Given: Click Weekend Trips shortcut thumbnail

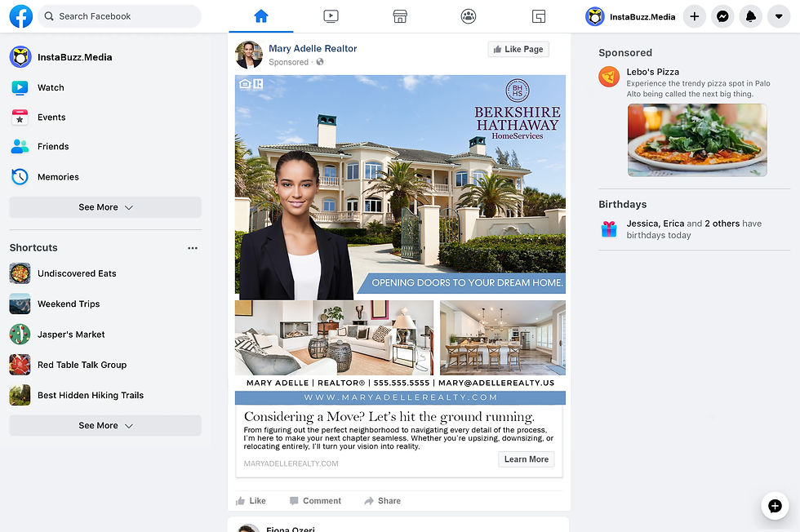Looking at the screenshot, I should pyautogui.click(x=20, y=304).
